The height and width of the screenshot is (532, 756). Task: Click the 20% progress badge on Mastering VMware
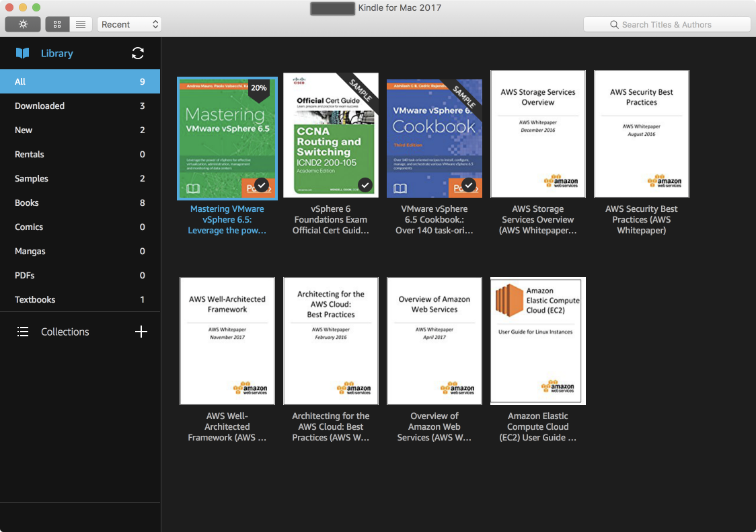point(258,88)
